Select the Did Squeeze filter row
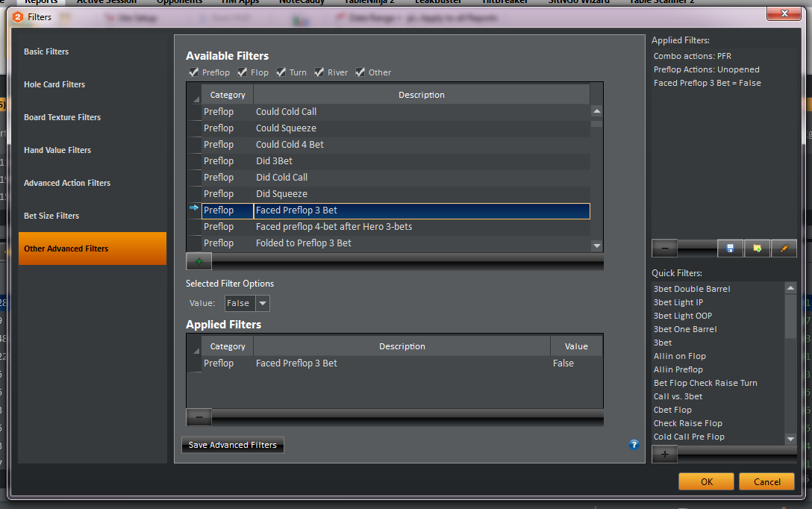This screenshot has height=509, width=812. 281,194
